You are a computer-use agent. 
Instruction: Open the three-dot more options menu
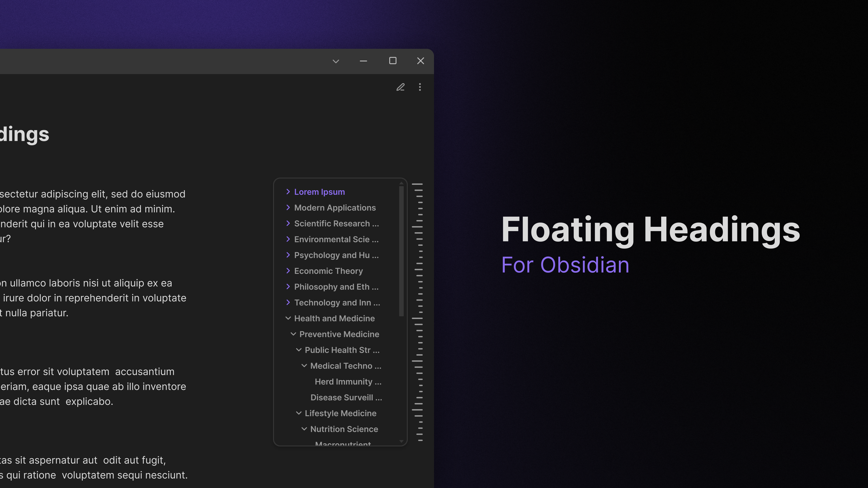[420, 87]
